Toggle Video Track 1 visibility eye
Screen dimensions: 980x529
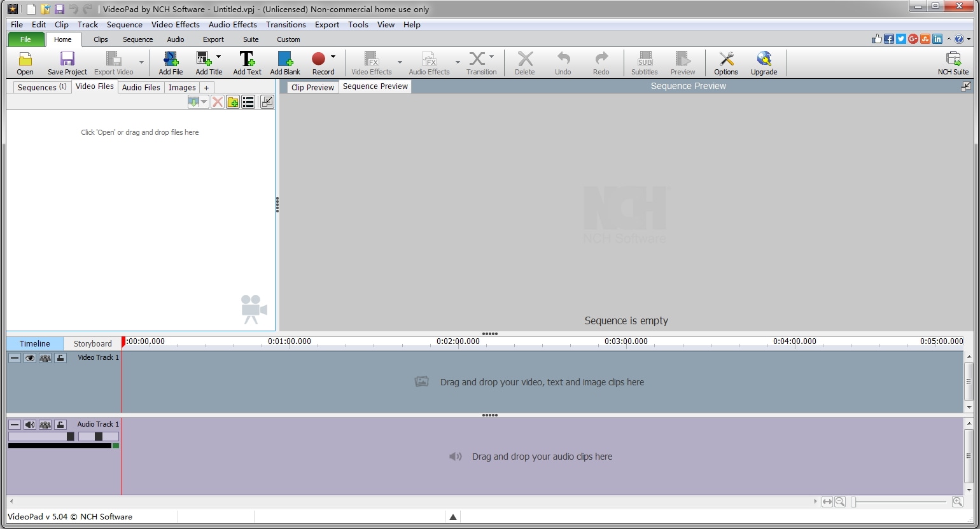[x=30, y=358]
